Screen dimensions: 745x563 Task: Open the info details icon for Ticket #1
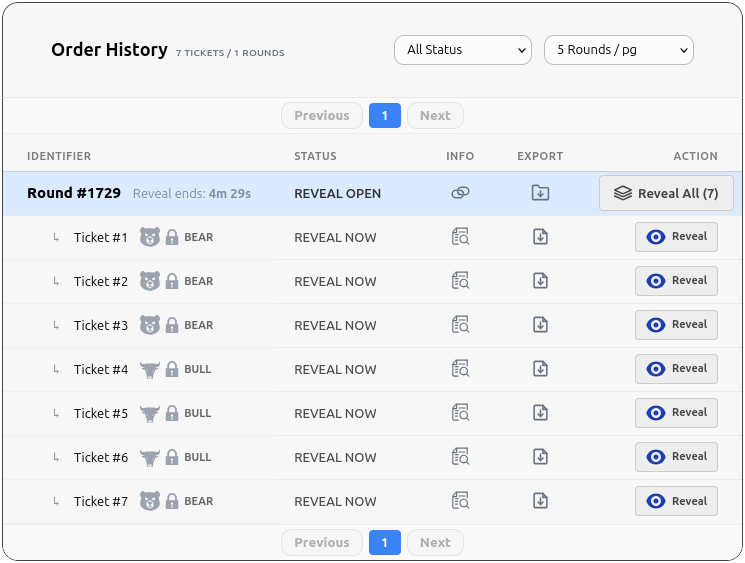[460, 237]
